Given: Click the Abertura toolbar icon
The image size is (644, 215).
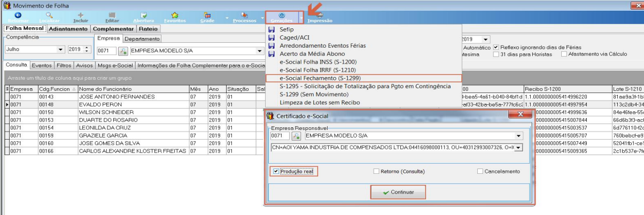Looking at the screenshot, I should pyautogui.click(x=143, y=15).
